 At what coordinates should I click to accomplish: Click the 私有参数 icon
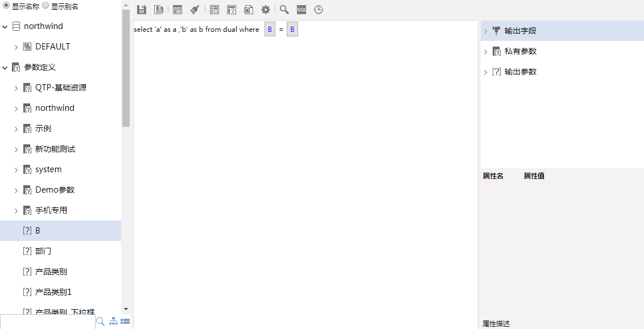[497, 51]
